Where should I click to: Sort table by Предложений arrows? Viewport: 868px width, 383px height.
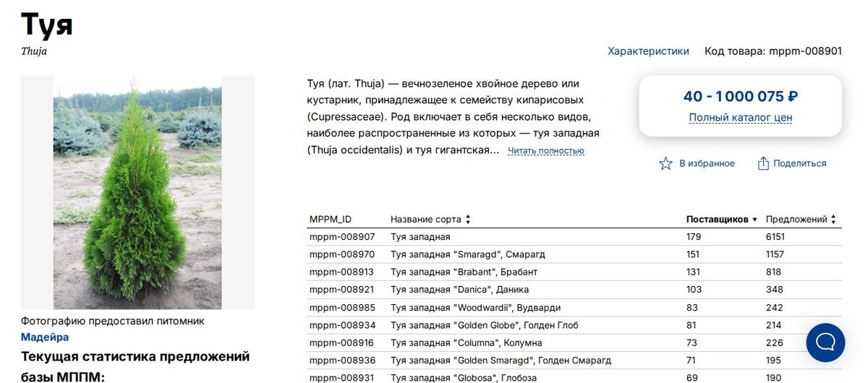(833, 219)
